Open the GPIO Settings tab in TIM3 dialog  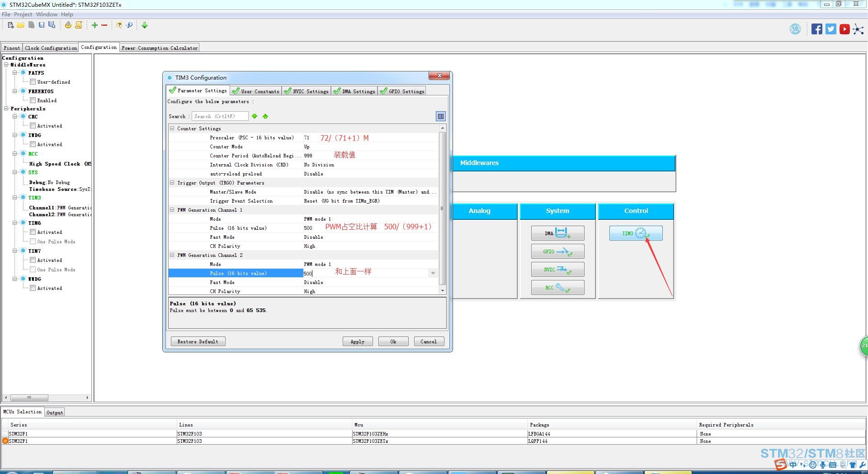(402, 91)
